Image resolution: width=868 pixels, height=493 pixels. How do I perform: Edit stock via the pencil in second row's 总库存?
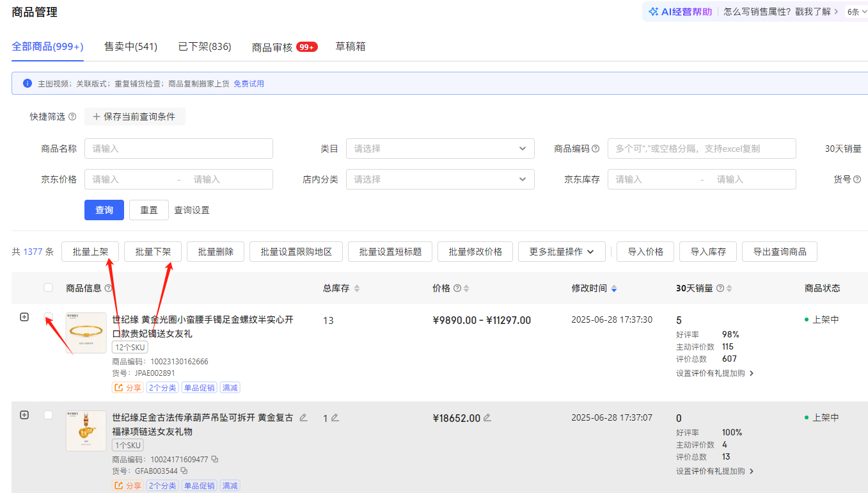(x=335, y=418)
